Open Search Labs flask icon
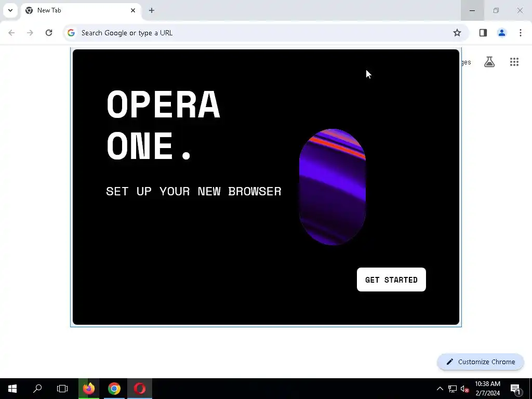Viewport: 532px width, 399px height. (489, 62)
